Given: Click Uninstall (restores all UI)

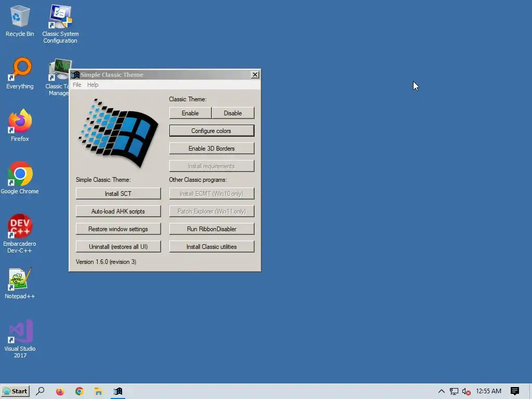Looking at the screenshot, I should pyautogui.click(x=118, y=246).
